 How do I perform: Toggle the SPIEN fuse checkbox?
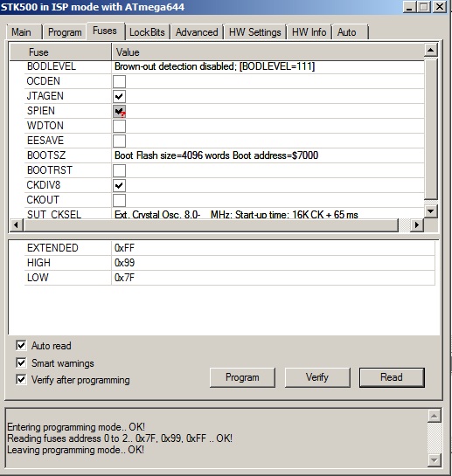pos(119,111)
